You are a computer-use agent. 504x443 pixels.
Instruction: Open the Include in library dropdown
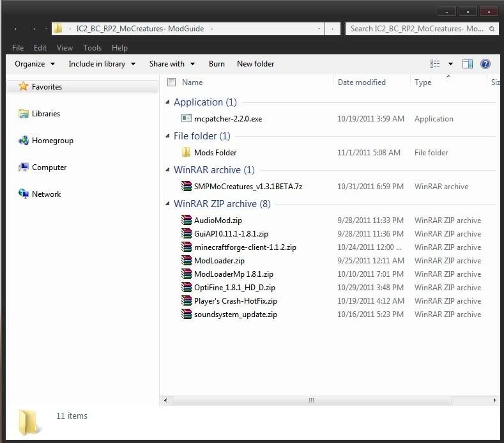click(x=102, y=64)
